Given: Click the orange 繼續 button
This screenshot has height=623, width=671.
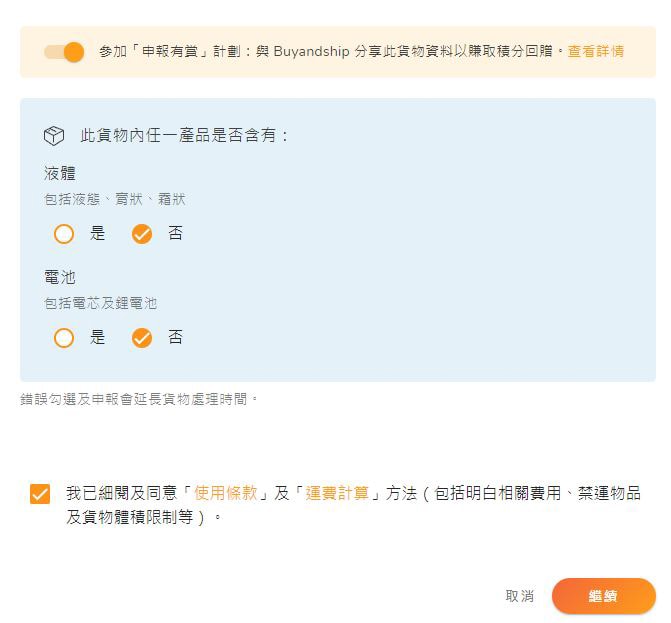Looking at the screenshot, I should point(603,596).
